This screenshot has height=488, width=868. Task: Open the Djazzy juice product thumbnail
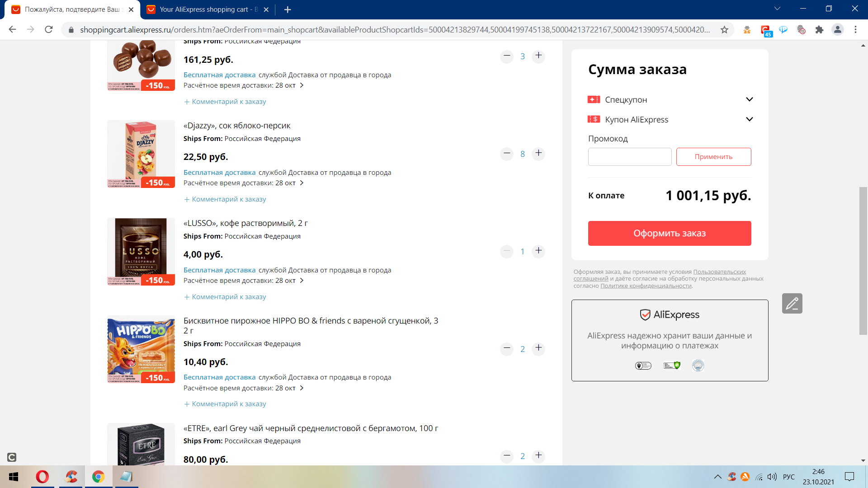click(x=141, y=154)
